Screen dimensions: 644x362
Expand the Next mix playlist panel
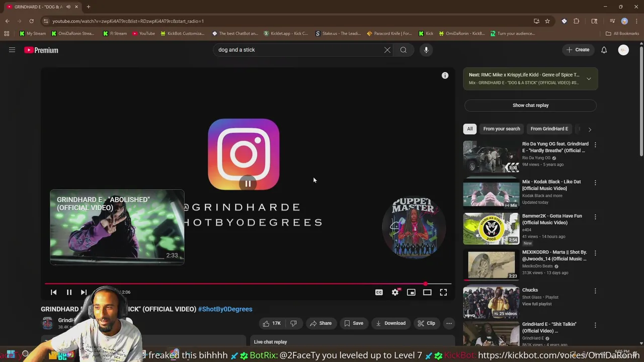[x=589, y=79]
